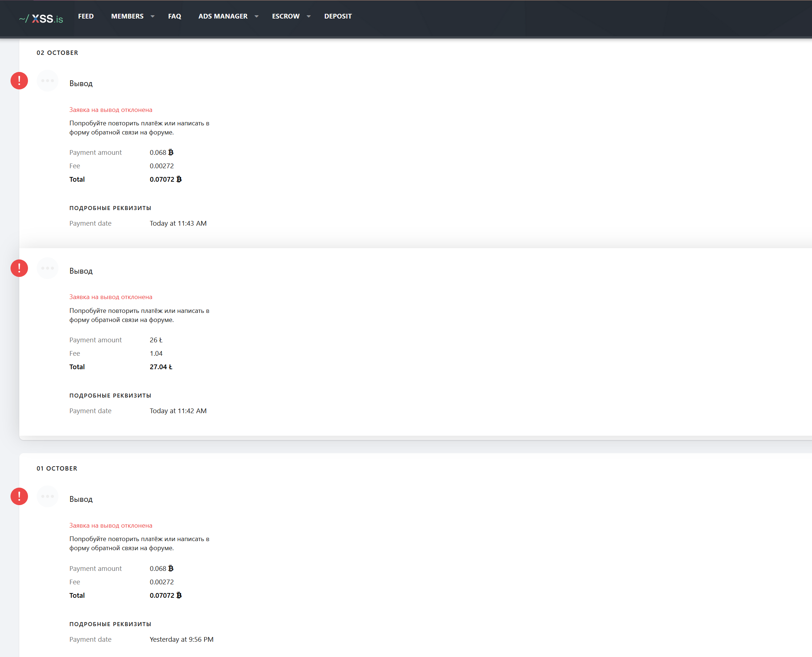Open the Ads Manager menu
812x657 pixels.
[223, 16]
